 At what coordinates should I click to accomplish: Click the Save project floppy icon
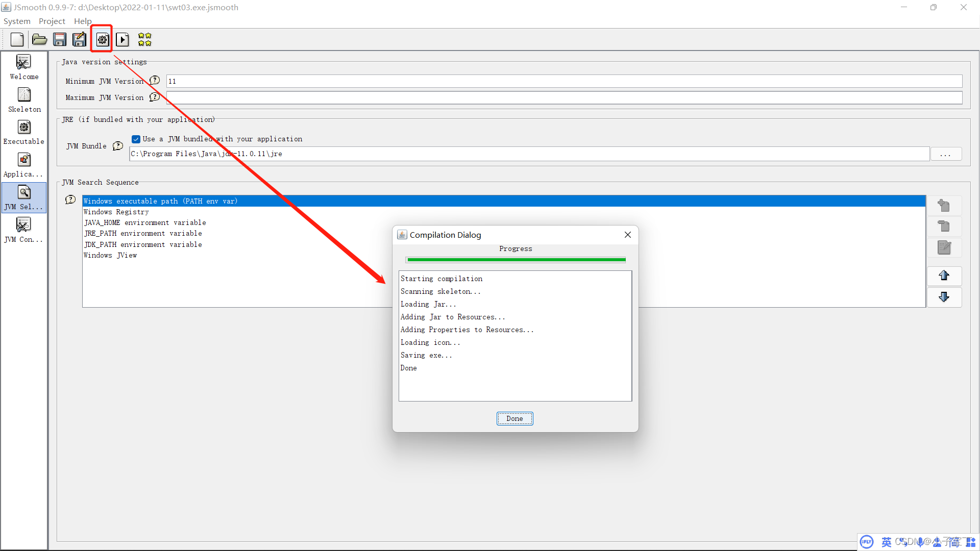pos(60,39)
